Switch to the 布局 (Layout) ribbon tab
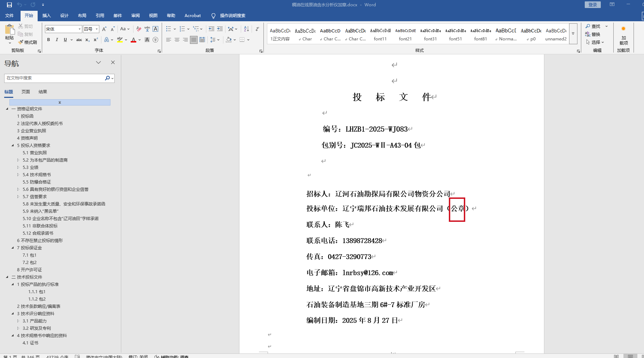 (x=82, y=16)
